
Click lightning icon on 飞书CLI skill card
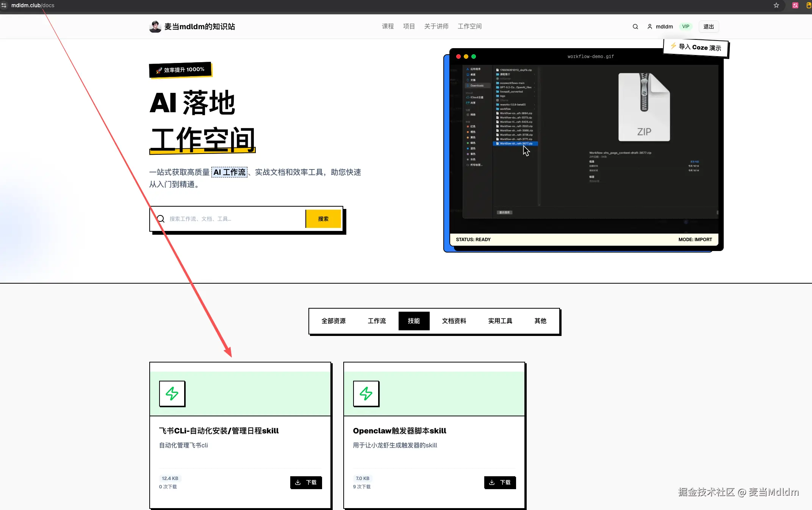click(x=172, y=394)
